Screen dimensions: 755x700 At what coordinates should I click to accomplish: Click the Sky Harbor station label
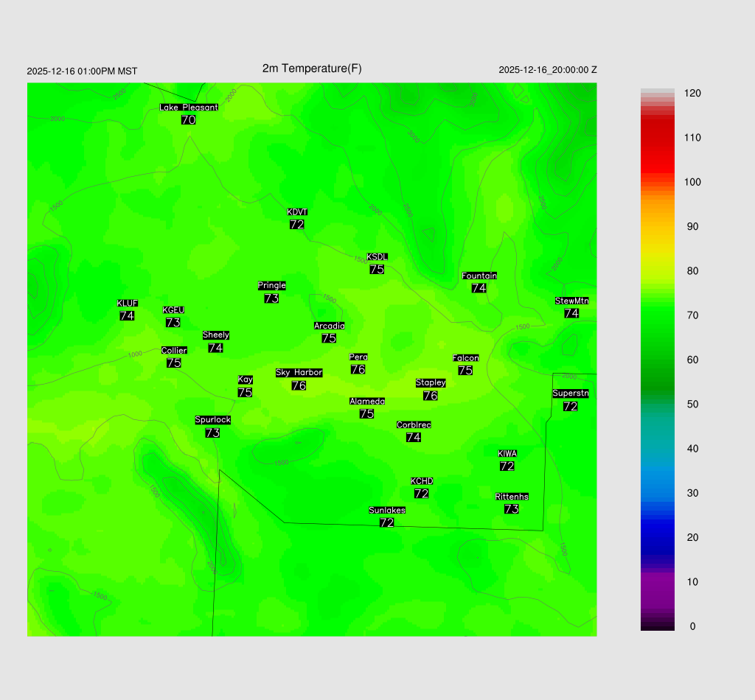click(x=299, y=373)
